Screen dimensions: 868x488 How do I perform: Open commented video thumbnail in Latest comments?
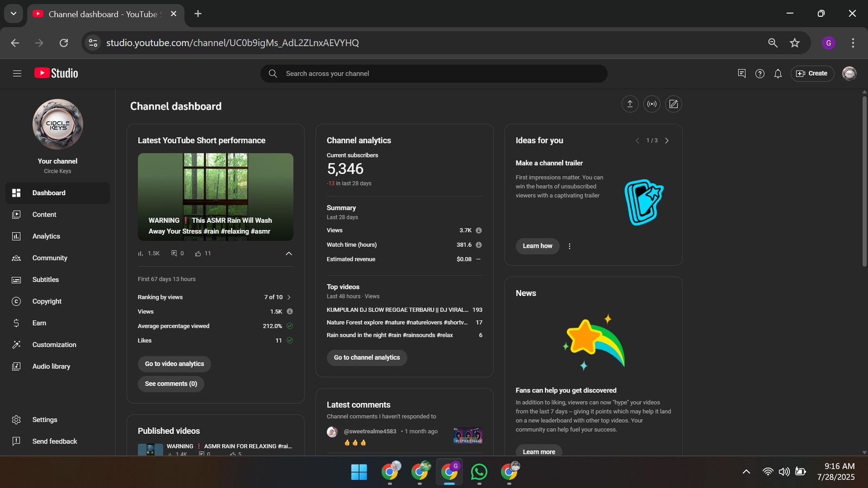[468, 435]
